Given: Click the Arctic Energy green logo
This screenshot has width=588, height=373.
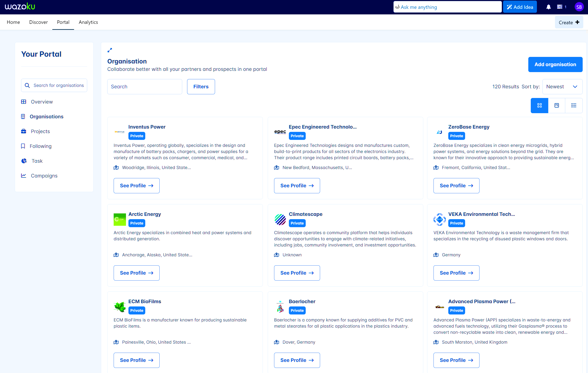Looking at the screenshot, I should click(120, 219).
